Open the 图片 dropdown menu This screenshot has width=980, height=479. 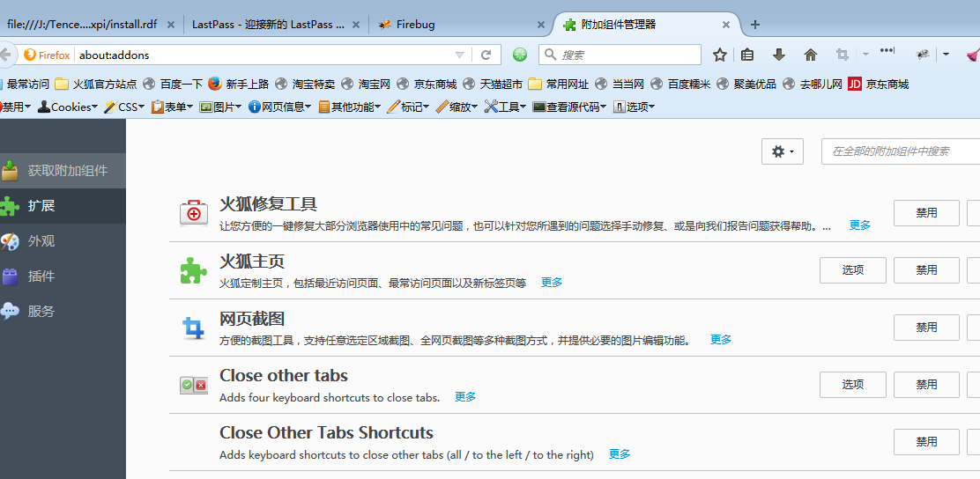coord(220,107)
